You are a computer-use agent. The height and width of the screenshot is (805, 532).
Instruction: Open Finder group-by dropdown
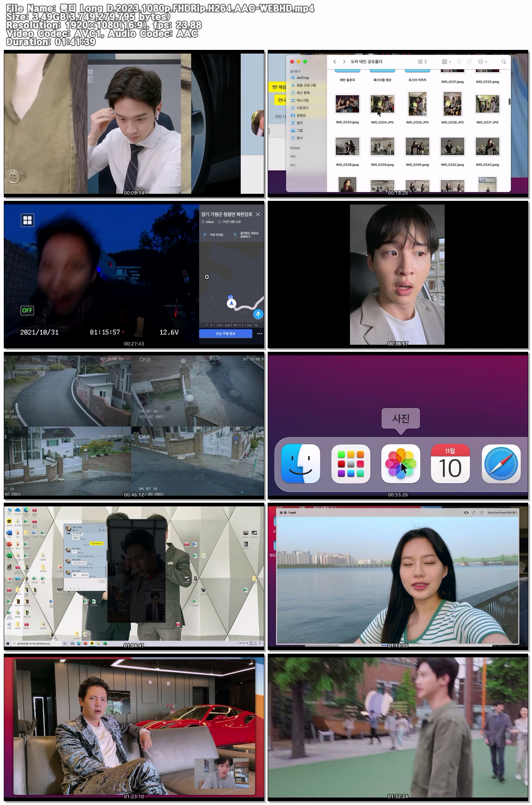point(447,62)
